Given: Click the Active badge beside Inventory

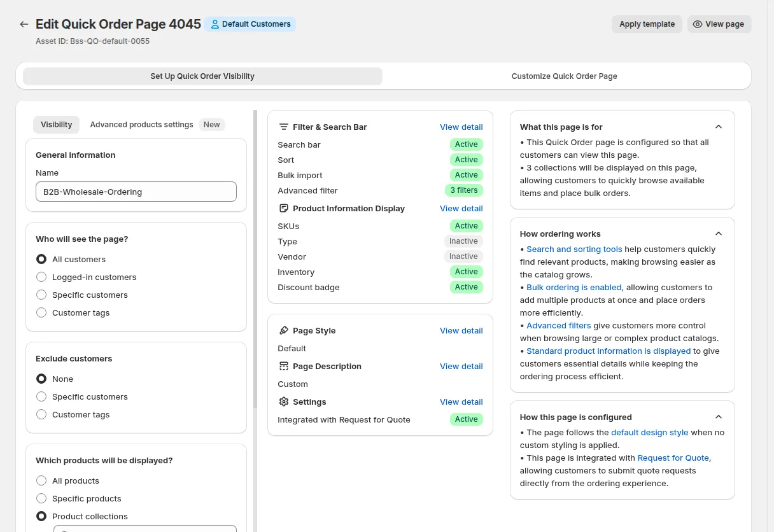Looking at the screenshot, I should point(467,272).
